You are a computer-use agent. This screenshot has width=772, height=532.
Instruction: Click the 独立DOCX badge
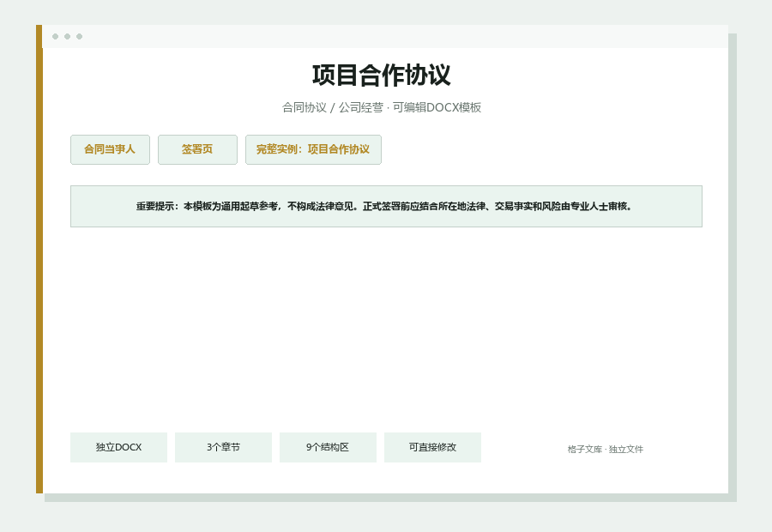tap(118, 447)
